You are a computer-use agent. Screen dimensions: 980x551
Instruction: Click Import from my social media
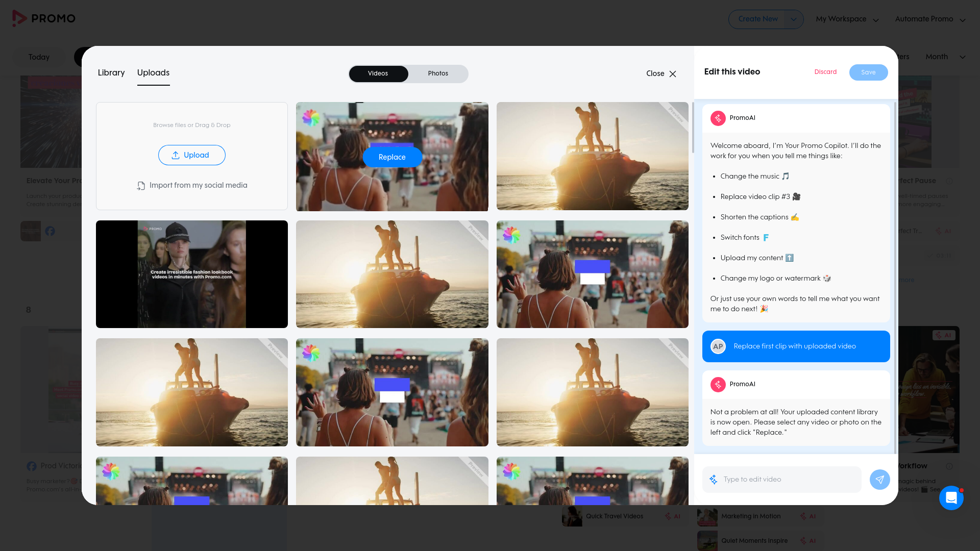click(192, 186)
